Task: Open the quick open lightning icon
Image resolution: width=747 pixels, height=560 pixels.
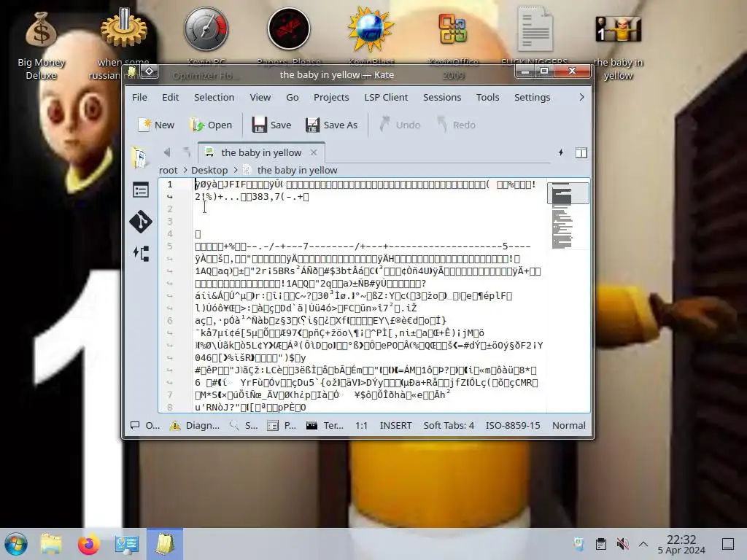Action: (x=561, y=152)
